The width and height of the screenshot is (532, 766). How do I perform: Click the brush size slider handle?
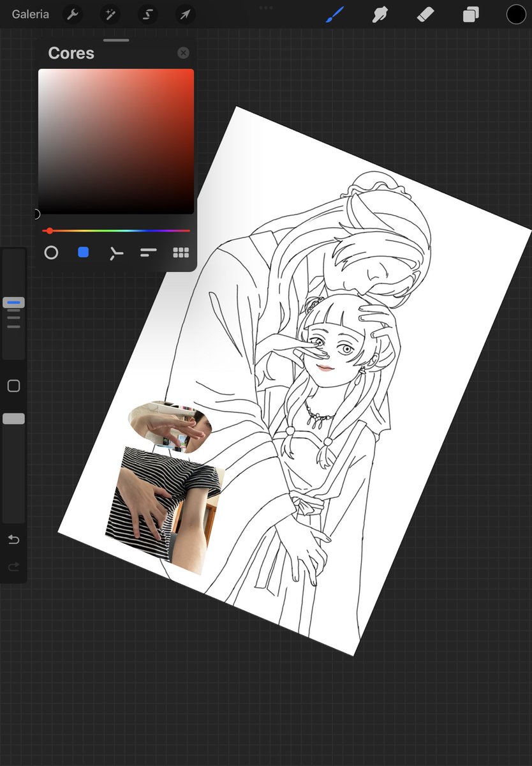[13, 303]
